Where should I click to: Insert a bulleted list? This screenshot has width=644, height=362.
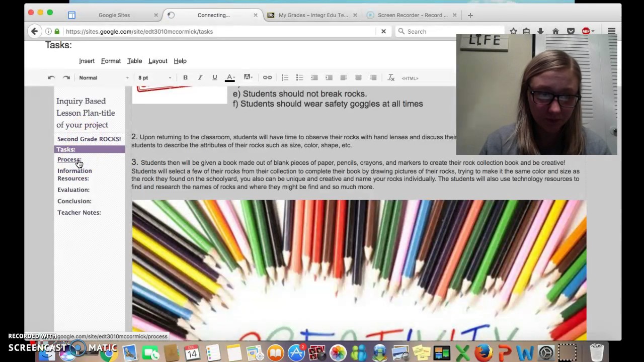click(299, 78)
